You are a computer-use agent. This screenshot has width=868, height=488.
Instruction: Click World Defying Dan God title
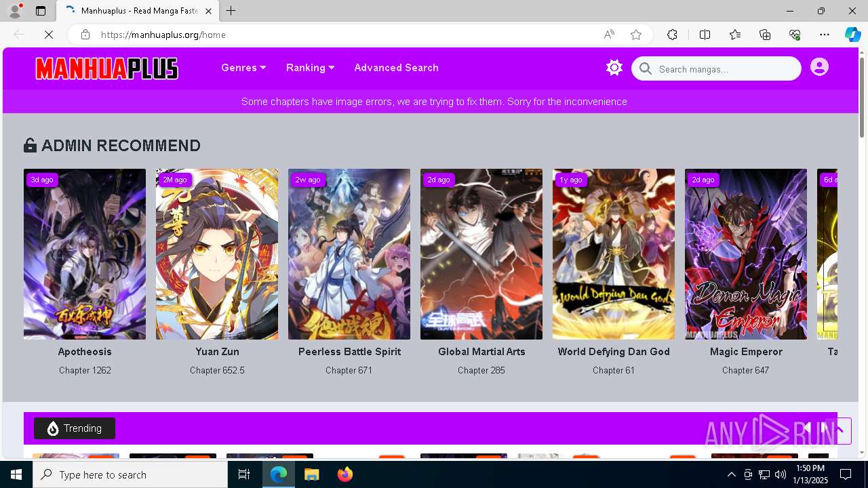click(614, 352)
